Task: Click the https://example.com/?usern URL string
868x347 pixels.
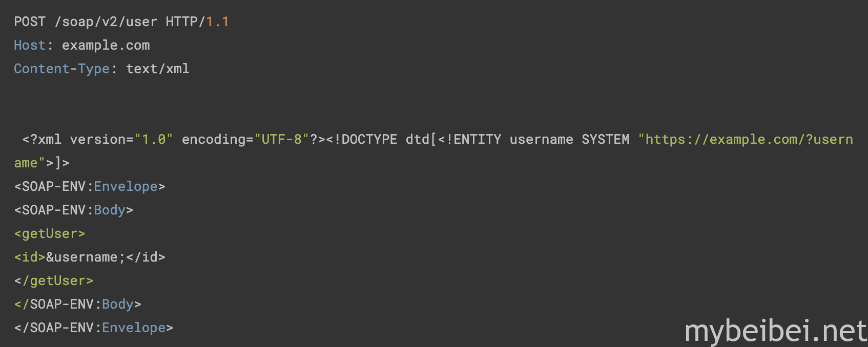Action: [x=746, y=139]
